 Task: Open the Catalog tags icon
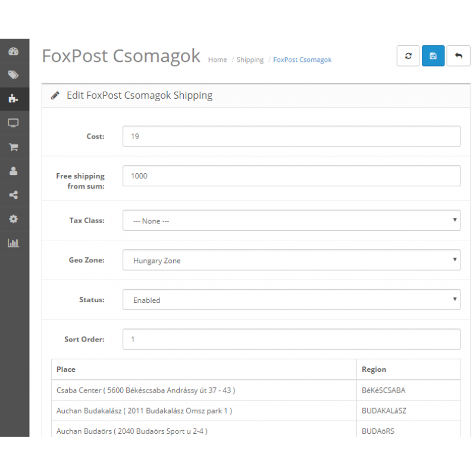coord(13,75)
